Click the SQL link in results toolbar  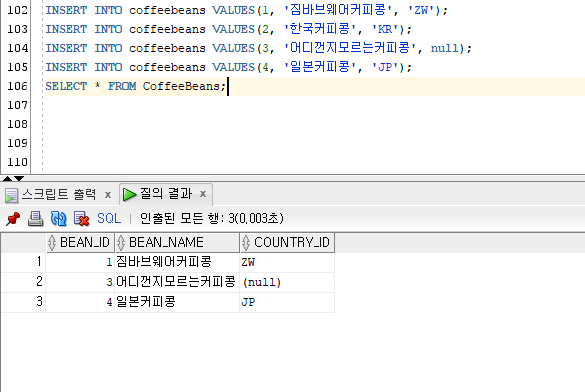[109, 218]
